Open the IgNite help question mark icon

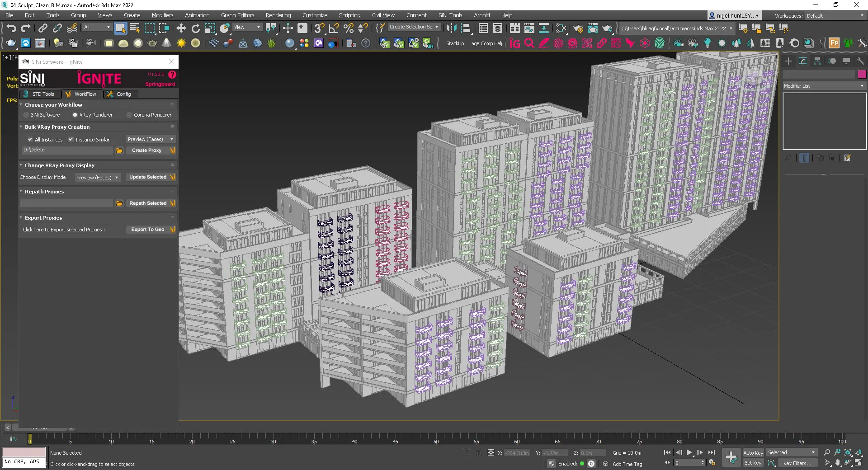coord(172,75)
